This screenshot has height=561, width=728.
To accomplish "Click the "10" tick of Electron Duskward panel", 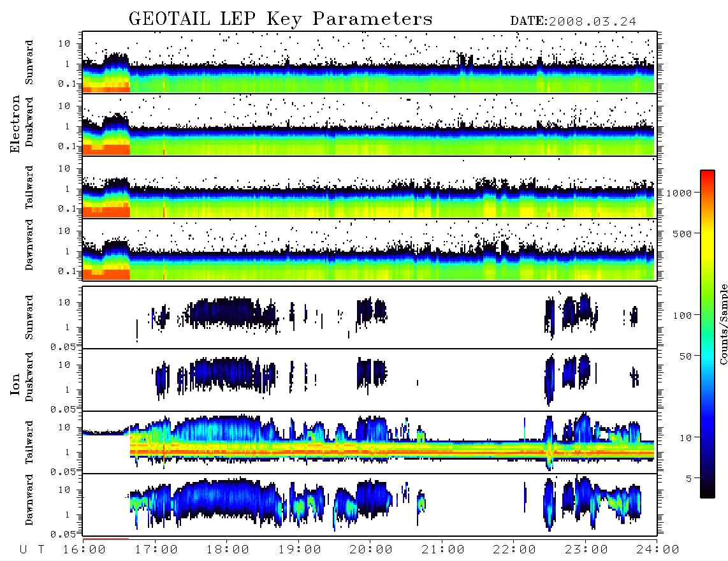I will point(64,106).
